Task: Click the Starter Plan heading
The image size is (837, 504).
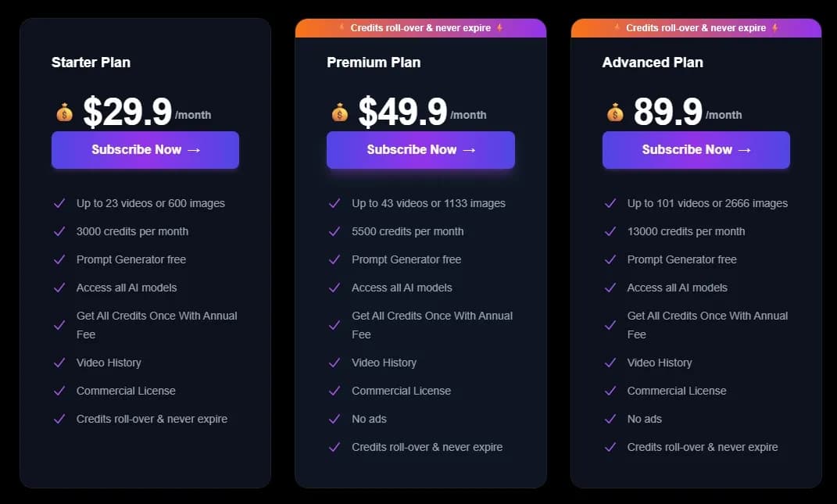Action: (x=91, y=63)
